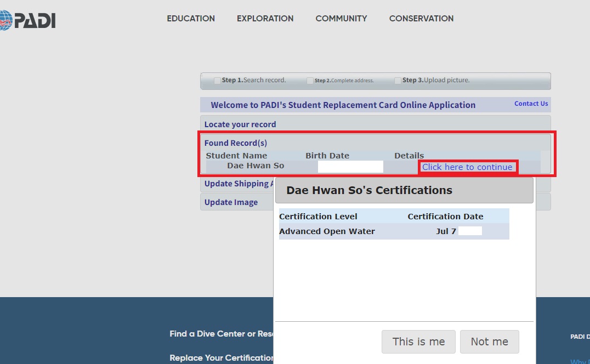The height and width of the screenshot is (364, 590).
Task: Select the student name Dae Hwan So
Action: tap(256, 166)
